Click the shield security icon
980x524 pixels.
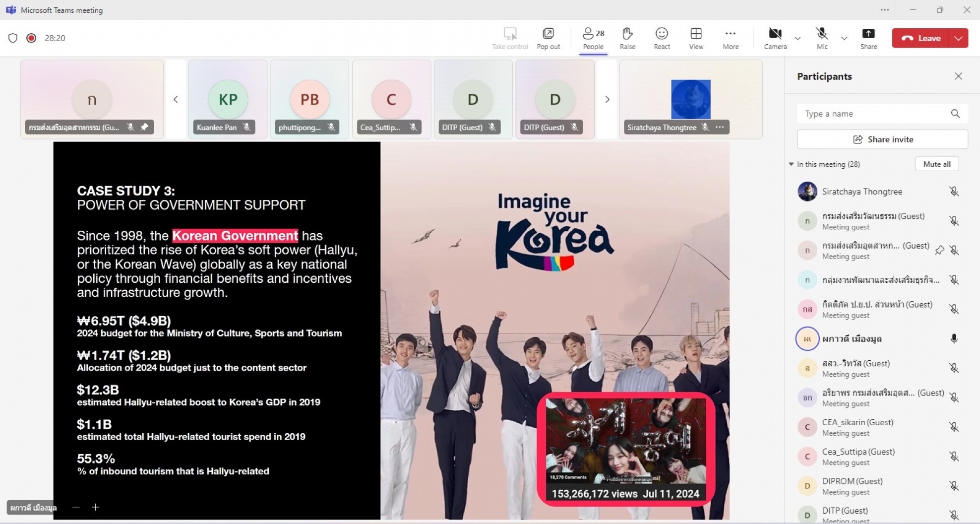pyautogui.click(x=13, y=38)
